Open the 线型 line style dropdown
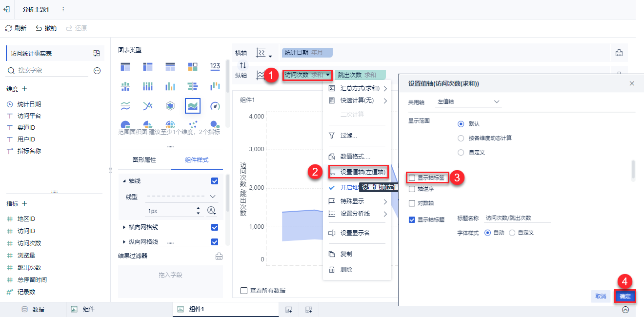Screen dimensions: 644x317 (181, 196)
